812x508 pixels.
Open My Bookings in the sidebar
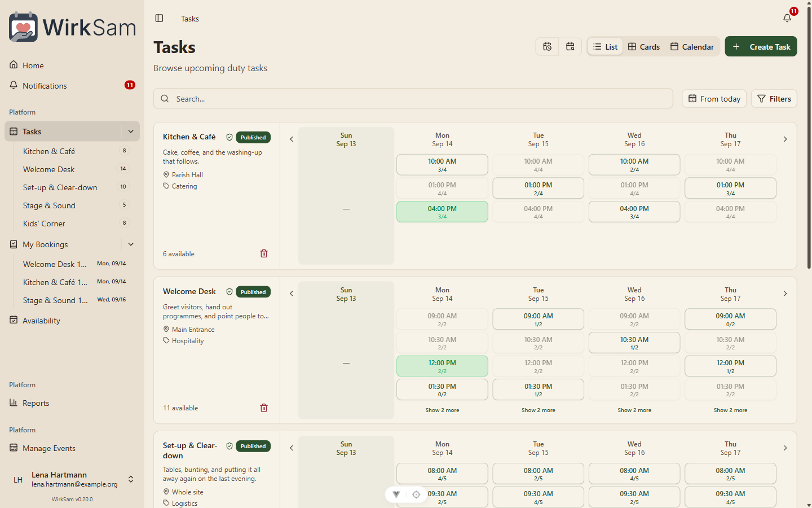[x=63, y=244]
